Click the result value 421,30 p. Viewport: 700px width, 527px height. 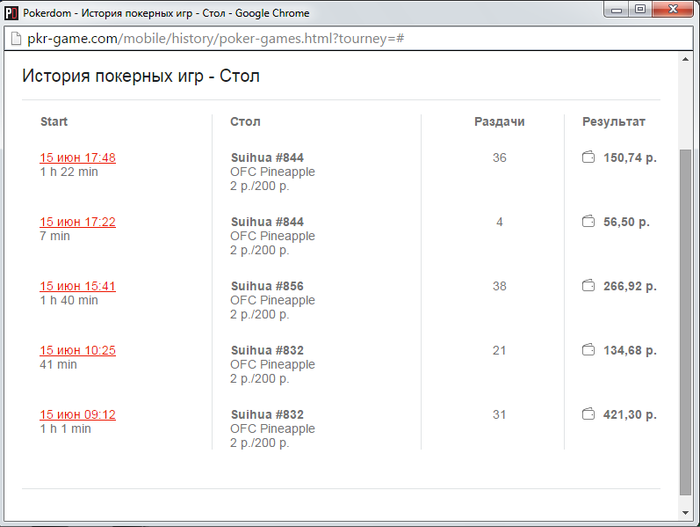(x=630, y=415)
